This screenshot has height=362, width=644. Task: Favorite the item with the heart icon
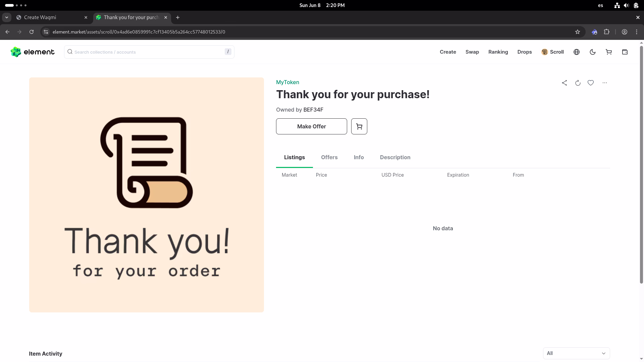[x=591, y=83]
